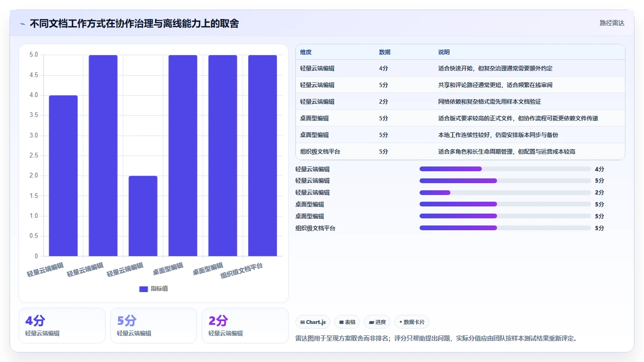Click the 4分 value beside the progress bars
This screenshot has width=644, height=362.
click(x=599, y=169)
